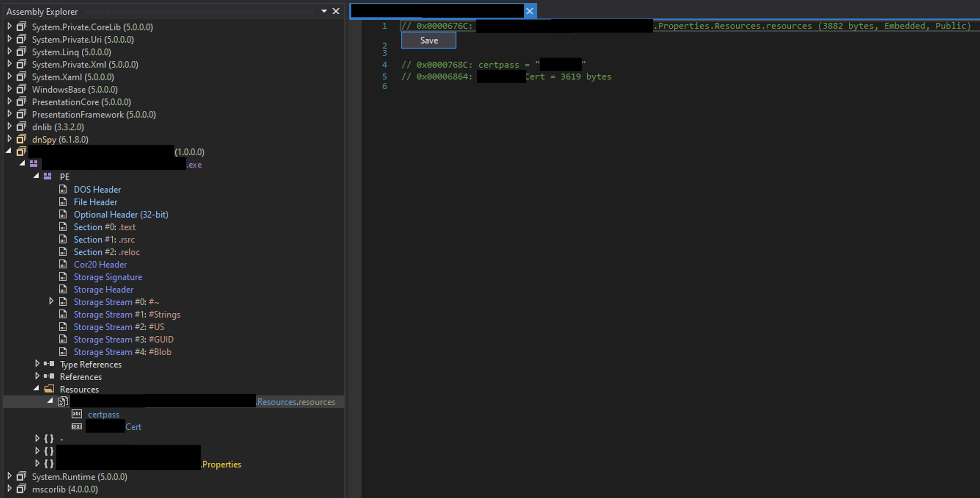Click the certpass string resource icon

tap(77, 414)
